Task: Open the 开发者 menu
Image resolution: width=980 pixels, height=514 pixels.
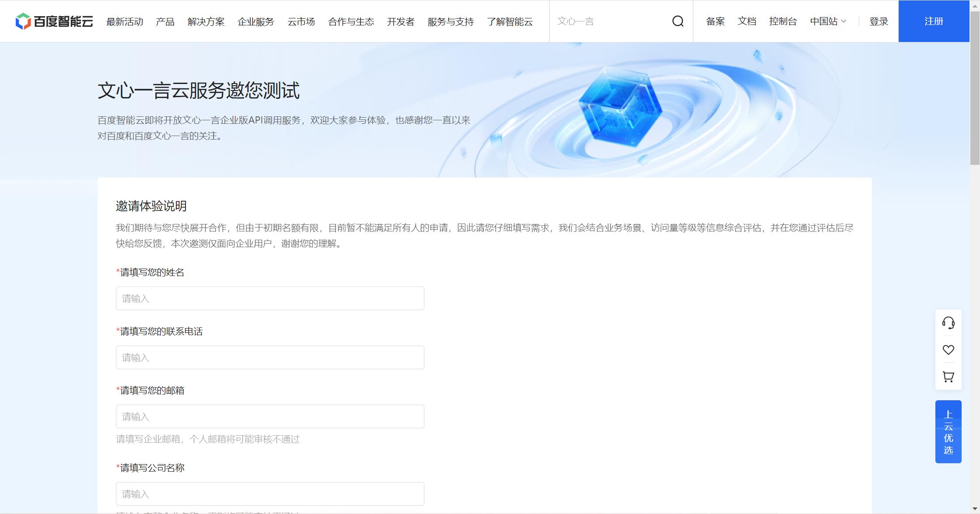Action: click(400, 21)
